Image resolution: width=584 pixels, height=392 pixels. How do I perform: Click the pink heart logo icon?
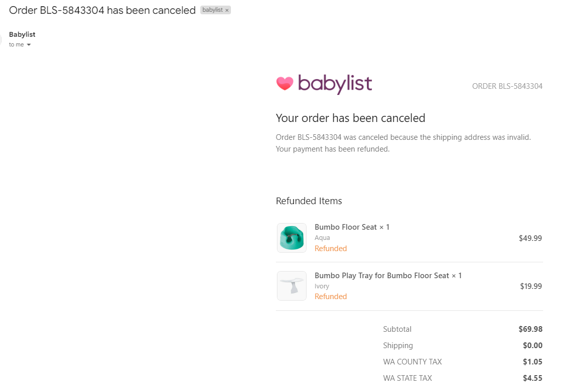[285, 83]
